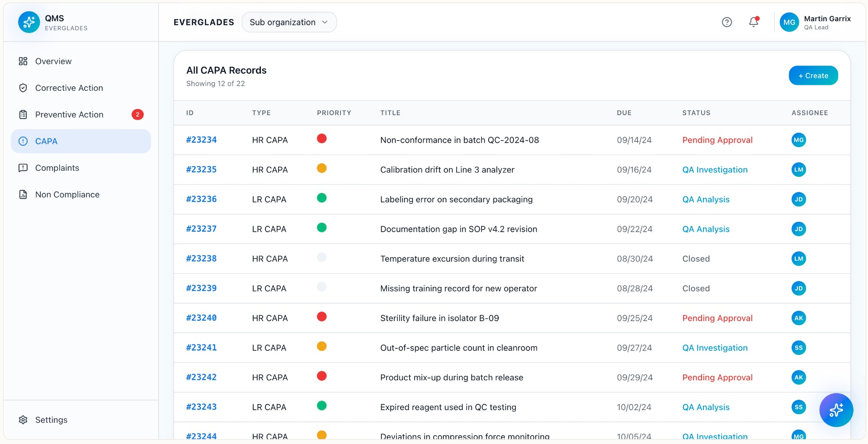The width and height of the screenshot is (868, 444).
Task: Click title 'Temperature excursion during transit'
Action: point(452,259)
